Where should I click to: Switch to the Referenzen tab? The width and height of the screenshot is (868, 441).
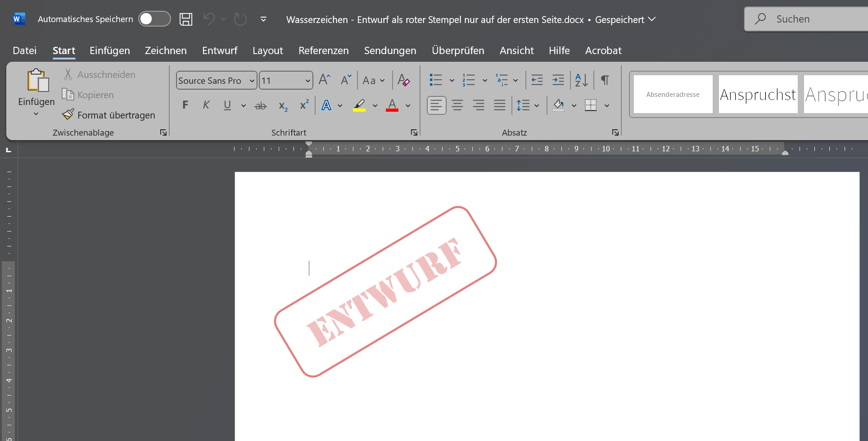click(324, 50)
